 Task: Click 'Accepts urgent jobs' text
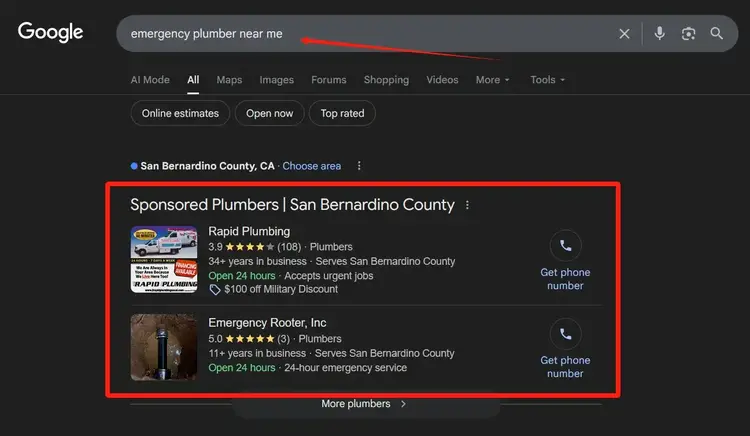(x=329, y=276)
